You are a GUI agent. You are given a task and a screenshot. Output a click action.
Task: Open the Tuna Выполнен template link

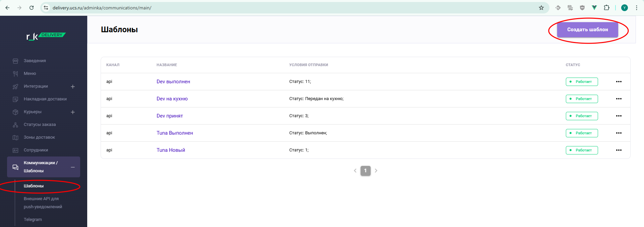click(175, 133)
